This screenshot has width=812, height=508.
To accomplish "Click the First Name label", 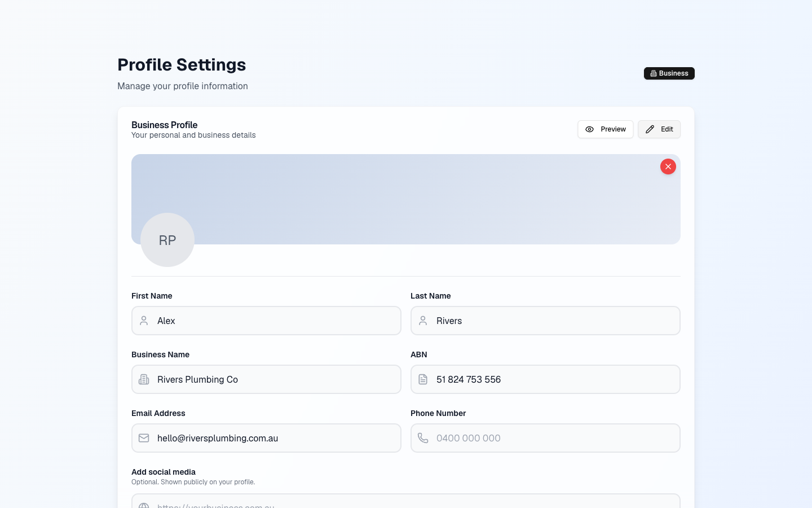I will pos(152,296).
